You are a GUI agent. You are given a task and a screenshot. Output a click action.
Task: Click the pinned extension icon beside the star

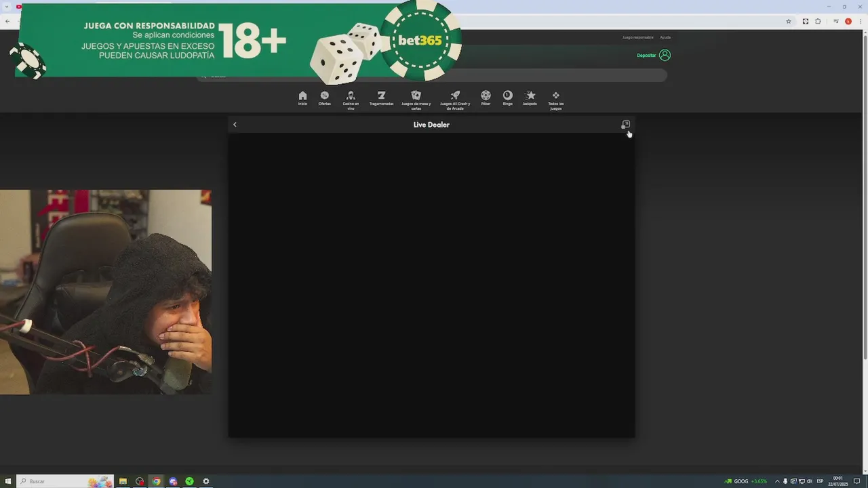pos(806,21)
